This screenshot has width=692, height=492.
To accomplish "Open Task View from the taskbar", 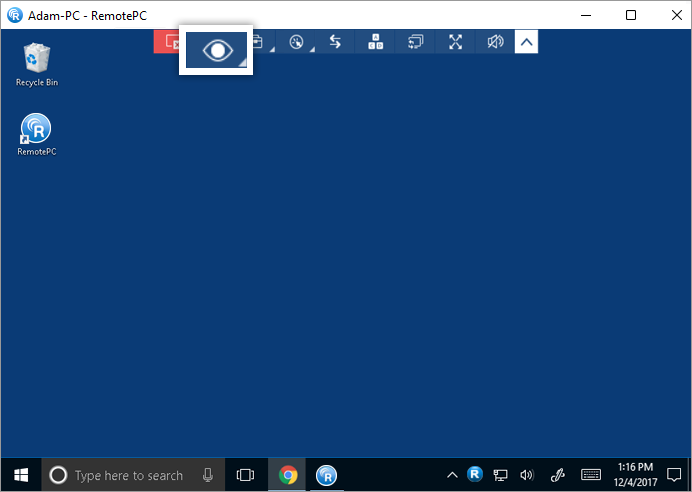I will click(245, 475).
